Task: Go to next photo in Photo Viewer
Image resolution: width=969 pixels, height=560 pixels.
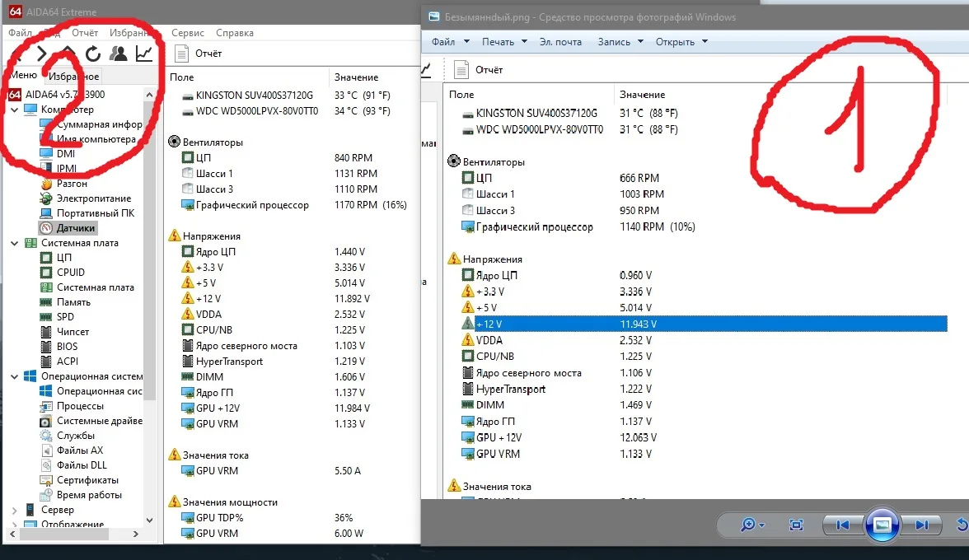Action: (x=921, y=525)
